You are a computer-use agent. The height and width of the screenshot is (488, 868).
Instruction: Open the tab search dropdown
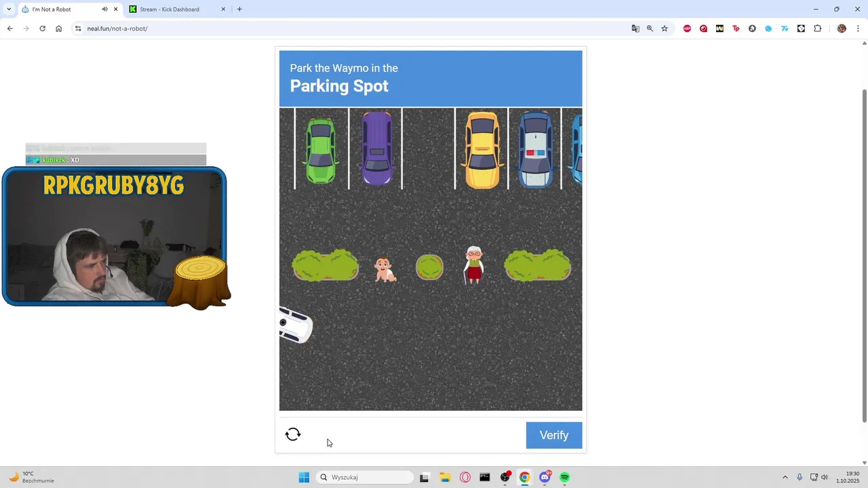click(9, 9)
